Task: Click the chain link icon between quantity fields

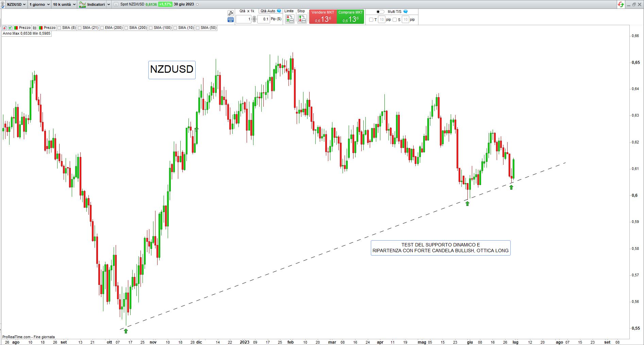Action: (x=254, y=19)
